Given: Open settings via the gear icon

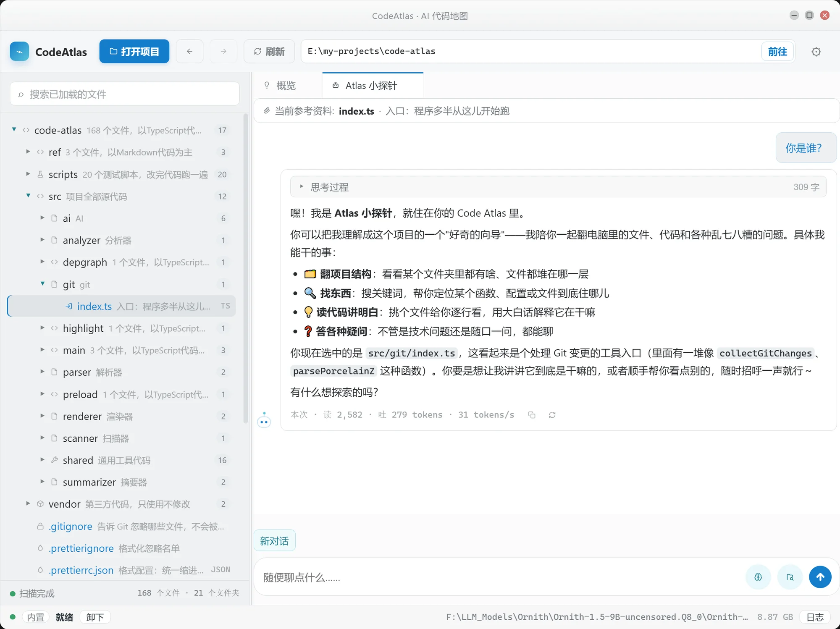Looking at the screenshot, I should click(x=816, y=52).
